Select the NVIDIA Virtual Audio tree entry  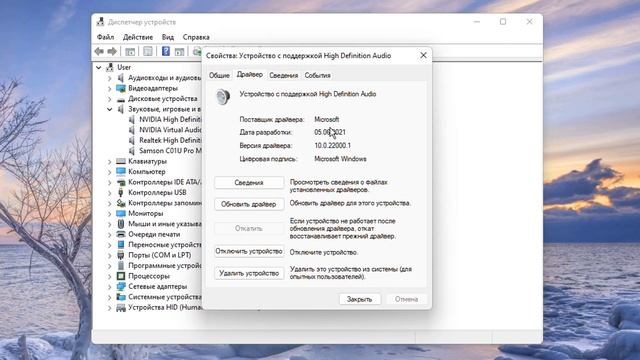coord(170,130)
